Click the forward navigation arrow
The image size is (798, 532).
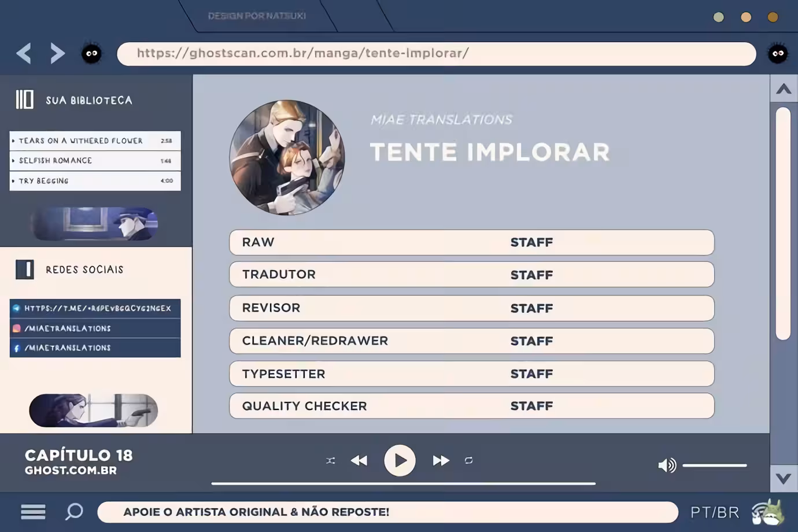click(x=57, y=53)
